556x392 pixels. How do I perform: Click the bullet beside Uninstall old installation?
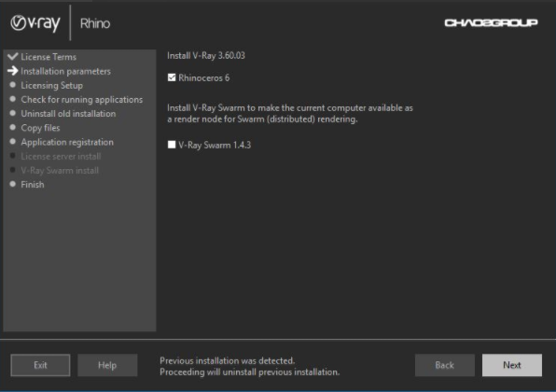click(x=13, y=113)
